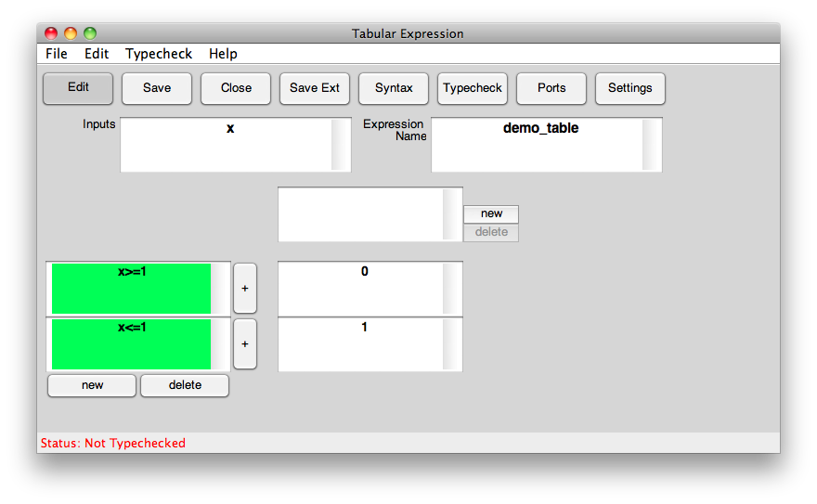The width and height of the screenshot is (817, 504).
Task: Open the Help menu
Action: tap(223, 54)
